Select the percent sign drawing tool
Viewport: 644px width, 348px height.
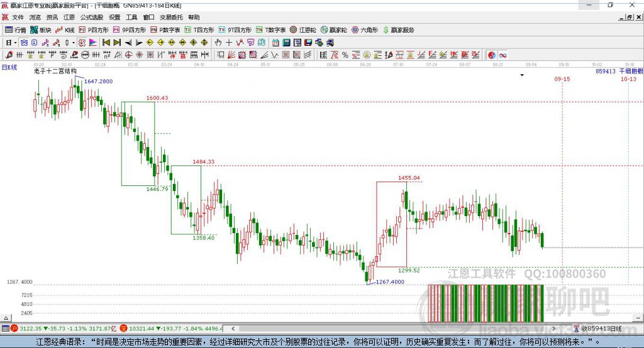tap(345, 55)
